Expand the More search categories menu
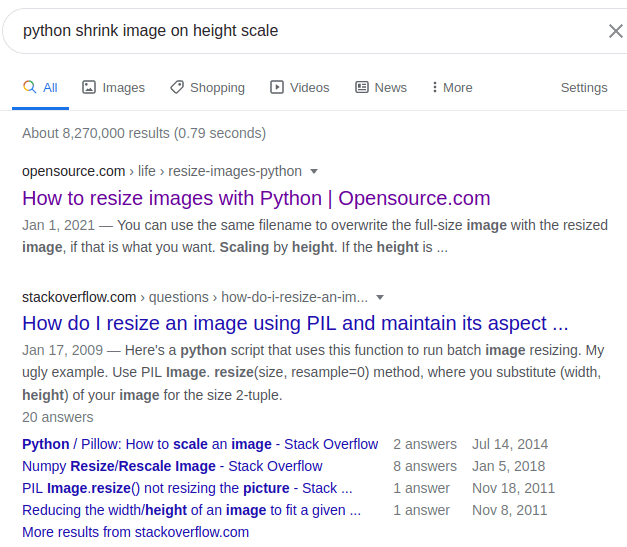 pos(452,88)
